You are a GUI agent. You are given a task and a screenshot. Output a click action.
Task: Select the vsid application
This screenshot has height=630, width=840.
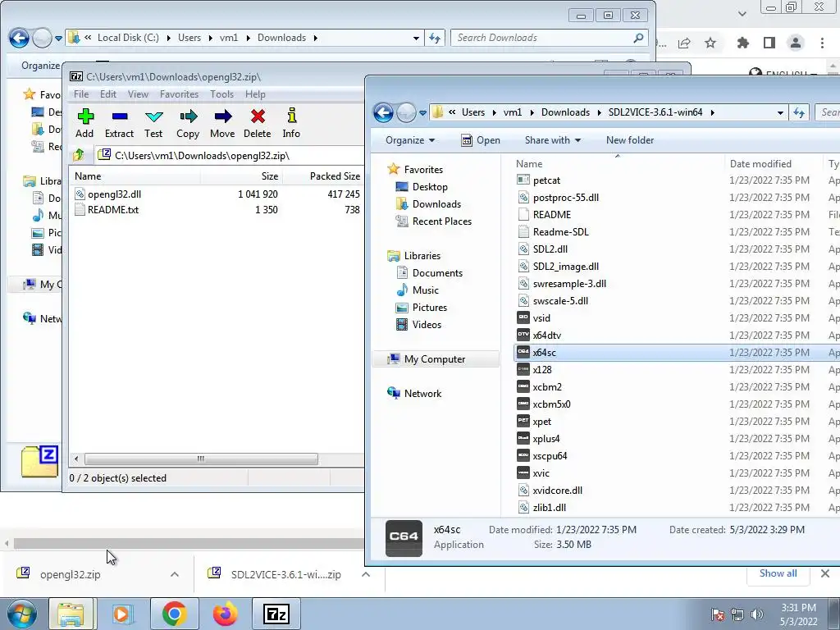[541, 318]
